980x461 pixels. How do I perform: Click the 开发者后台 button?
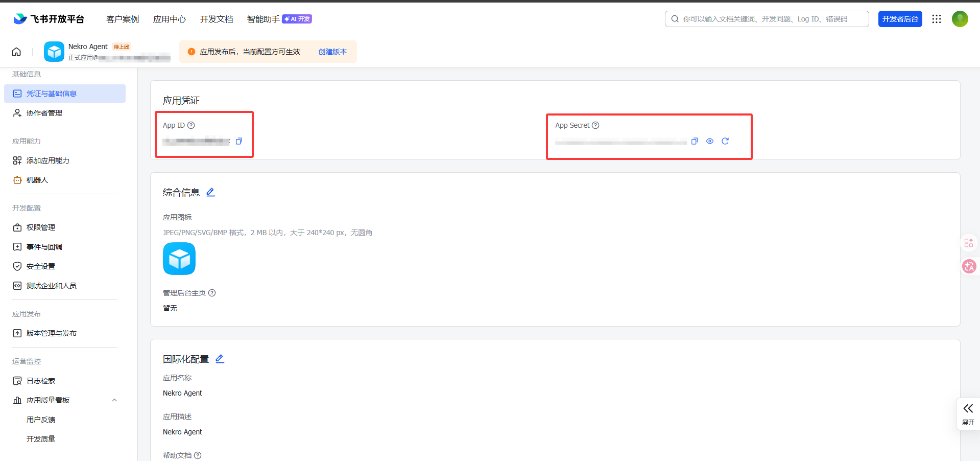pyautogui.click(x=900, y=19)
